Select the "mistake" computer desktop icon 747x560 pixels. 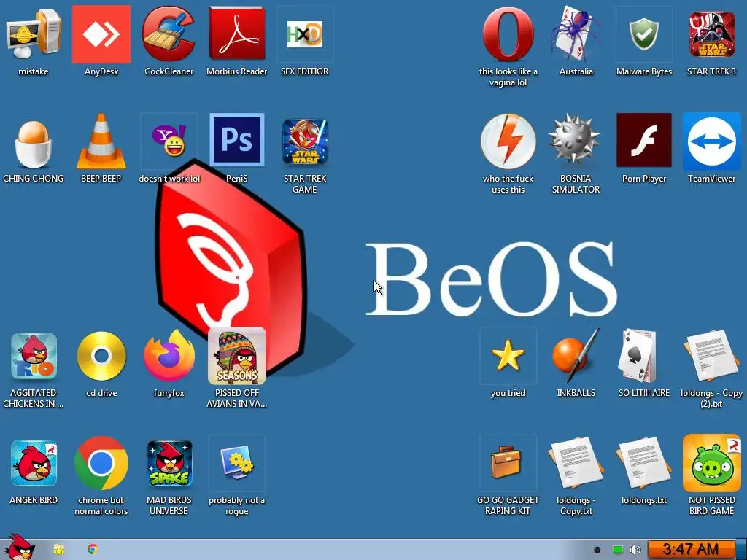34,34
